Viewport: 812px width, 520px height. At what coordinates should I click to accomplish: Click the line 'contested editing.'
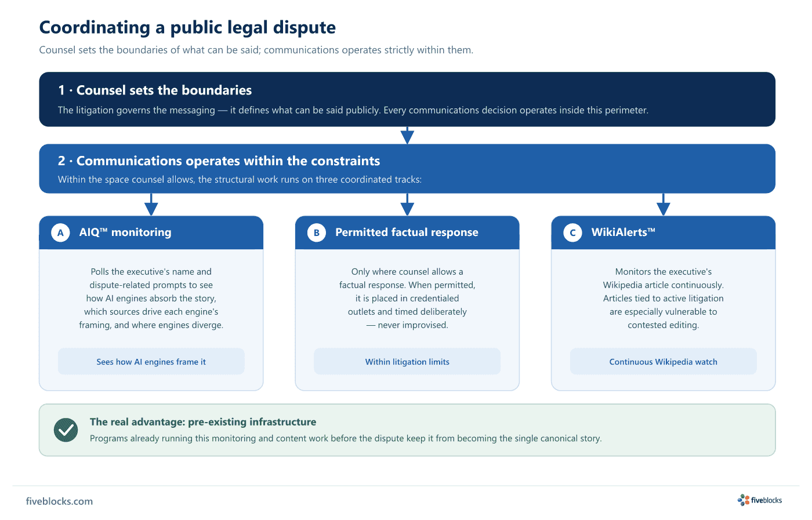tap(664, 325)
